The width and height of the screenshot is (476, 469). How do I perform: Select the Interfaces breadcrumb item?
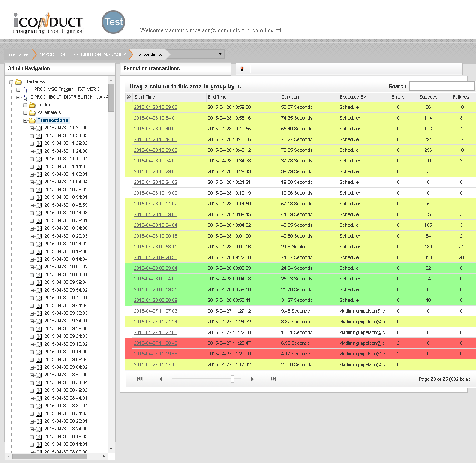pyautogui.click(x=18, y=54)
